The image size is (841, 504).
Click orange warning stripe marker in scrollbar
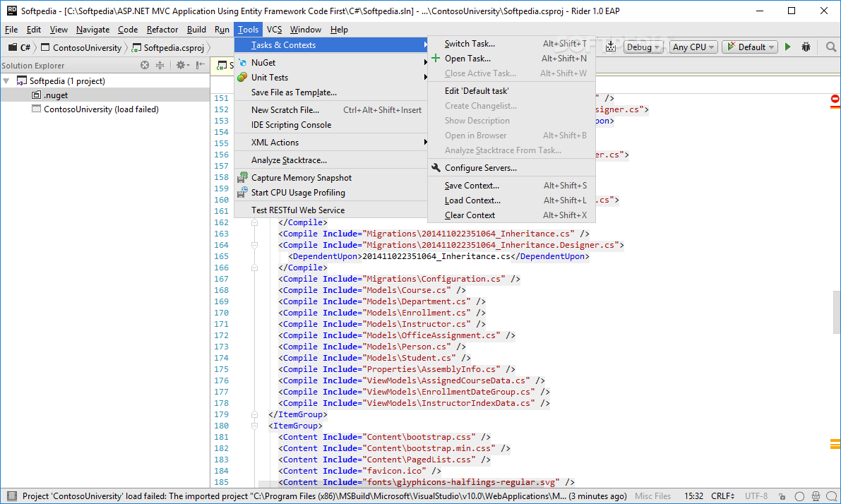(835, 444)
